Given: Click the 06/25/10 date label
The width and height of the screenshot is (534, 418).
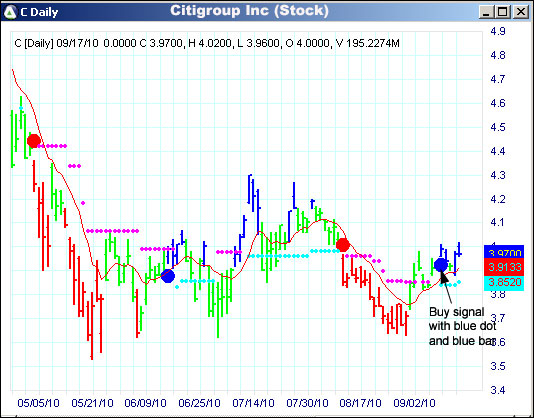Looking at the screenshot, I should pos(199,403).
